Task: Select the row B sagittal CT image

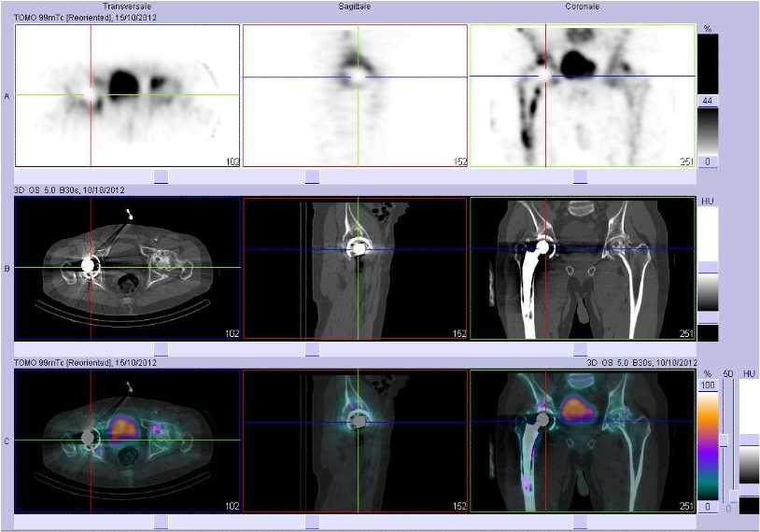Action: click(355, 269)
